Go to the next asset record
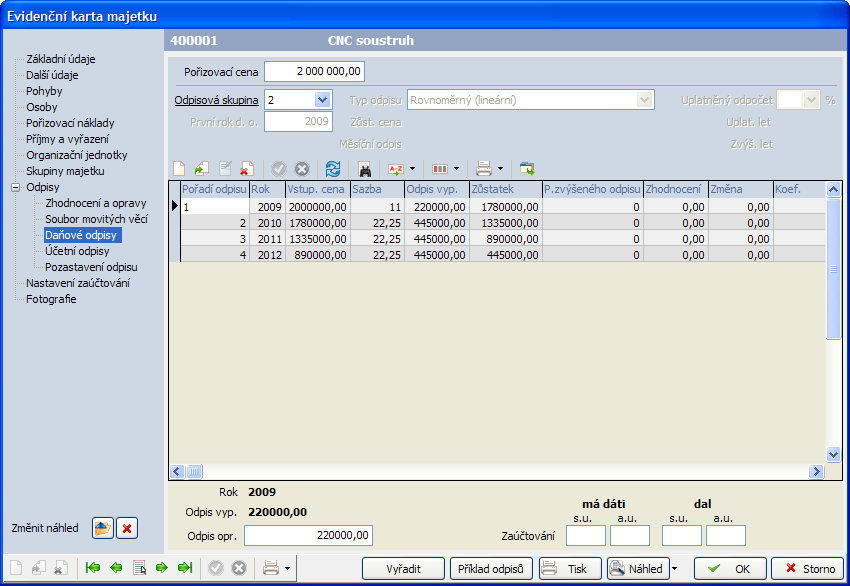The width and height of the screenshot is (850, 586). pos(162,568)
